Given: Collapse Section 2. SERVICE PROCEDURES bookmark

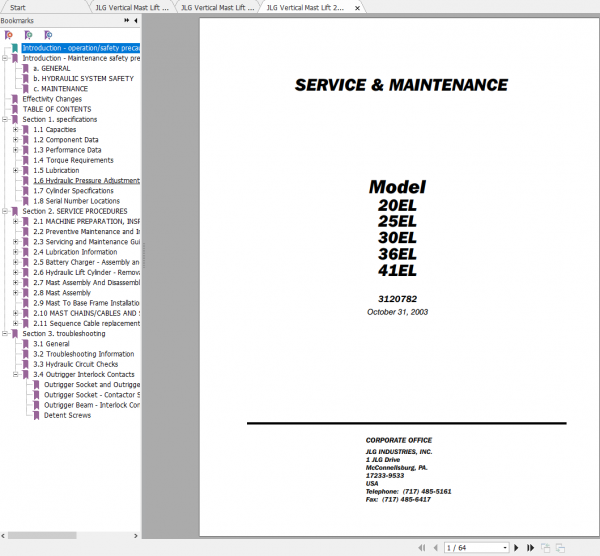Looking at the screenshot, I should [x=5, y=211].
